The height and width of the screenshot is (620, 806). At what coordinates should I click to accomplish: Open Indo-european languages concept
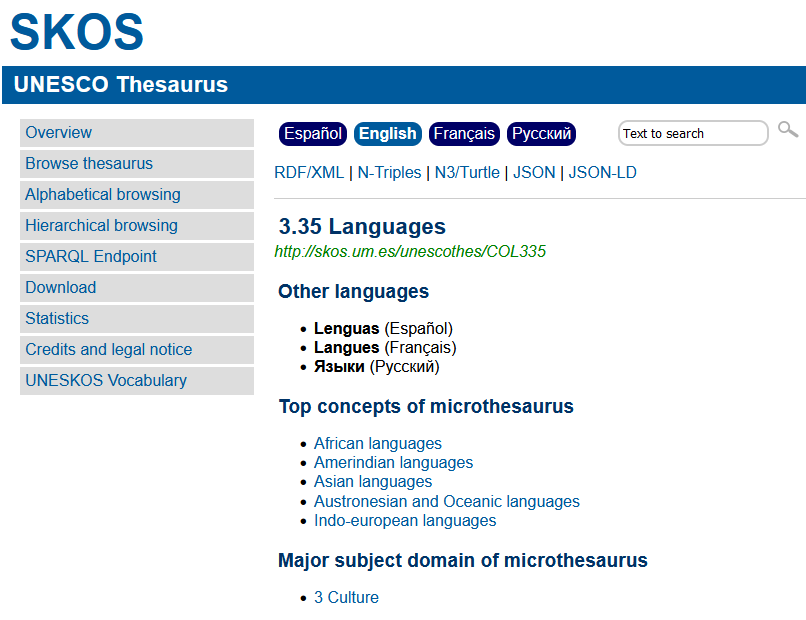click(405, 520)
